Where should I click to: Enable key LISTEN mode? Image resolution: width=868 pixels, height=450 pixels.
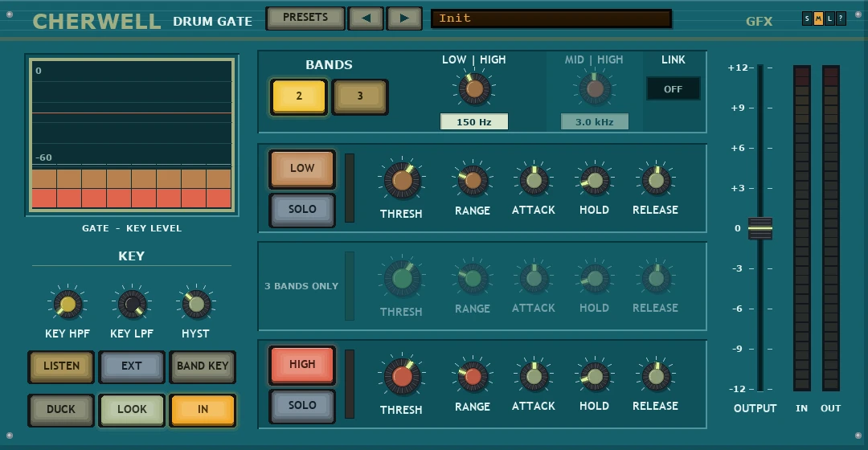tap(61, 366)
